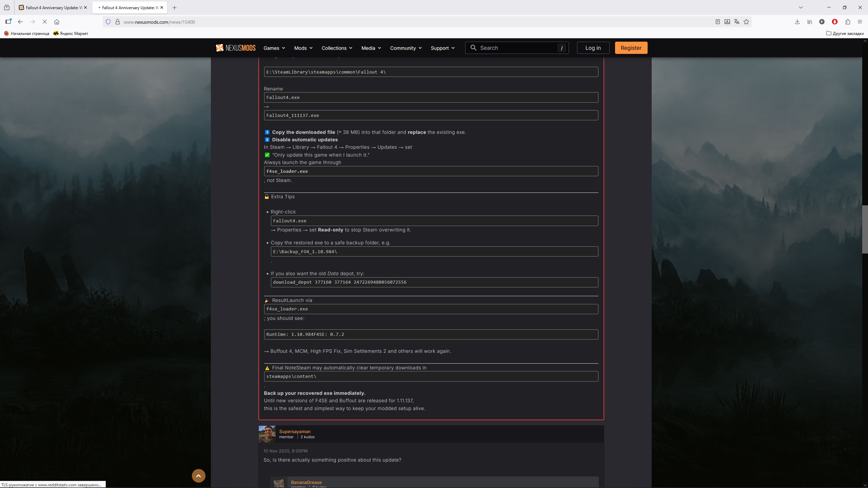Open the translate page icon

click(x=736, y=22)
